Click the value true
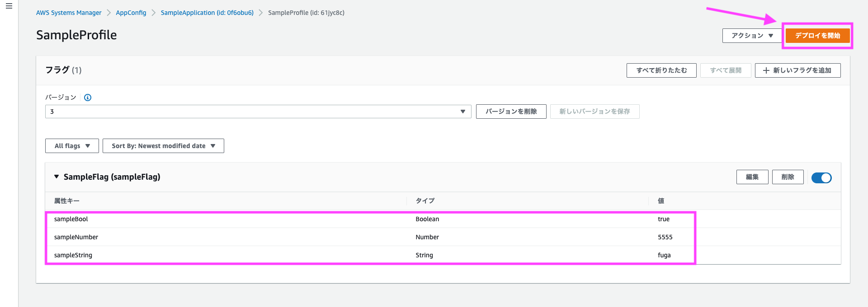Viewport: 868px width, 307px height. tap(664, 219)
